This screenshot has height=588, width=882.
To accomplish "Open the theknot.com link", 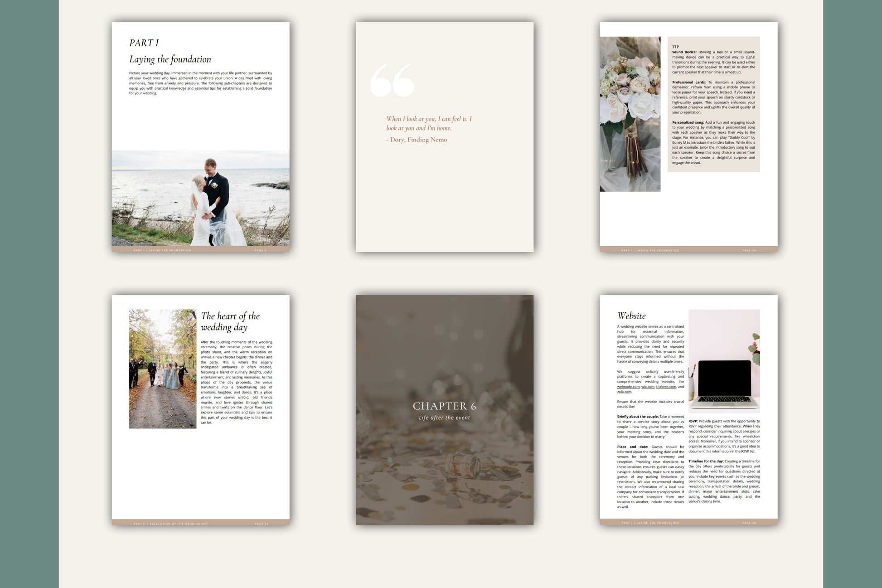I will [666, 387].
